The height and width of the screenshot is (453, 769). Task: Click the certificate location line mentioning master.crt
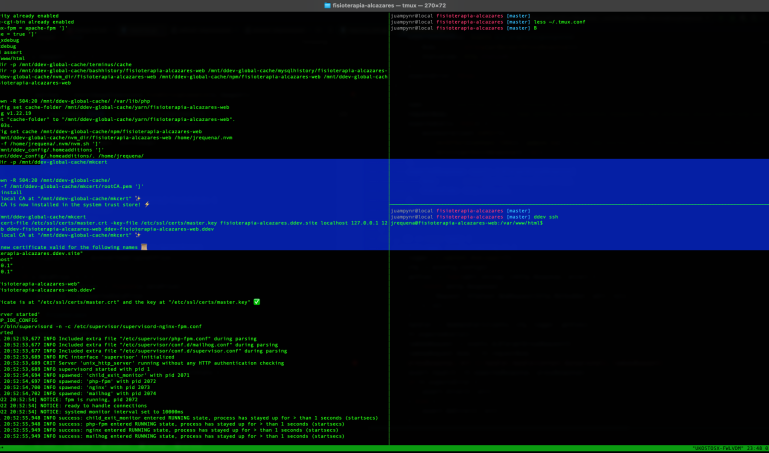tap(126, 302)
